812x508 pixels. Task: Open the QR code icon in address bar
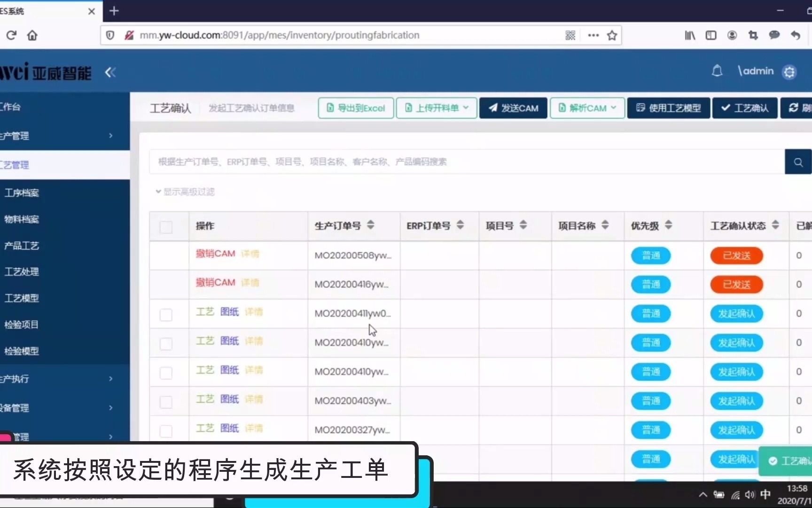[570, 35]
